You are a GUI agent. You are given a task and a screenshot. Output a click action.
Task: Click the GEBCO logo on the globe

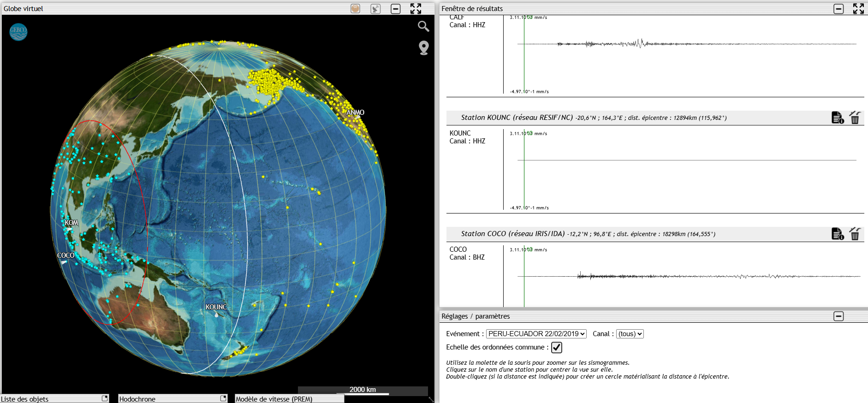pos(18,32)
